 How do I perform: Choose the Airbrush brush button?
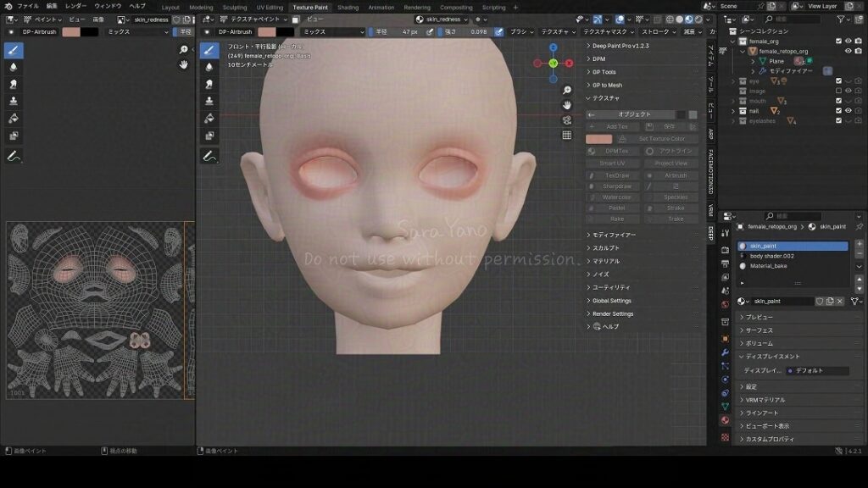(x=670, y=175)
